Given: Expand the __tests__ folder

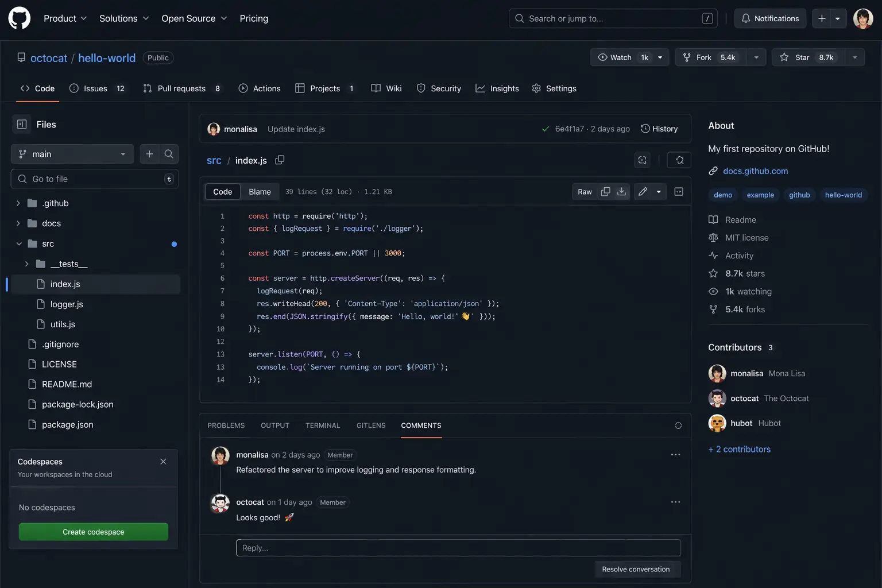Looking at the screenshot, I should [26, 264].
